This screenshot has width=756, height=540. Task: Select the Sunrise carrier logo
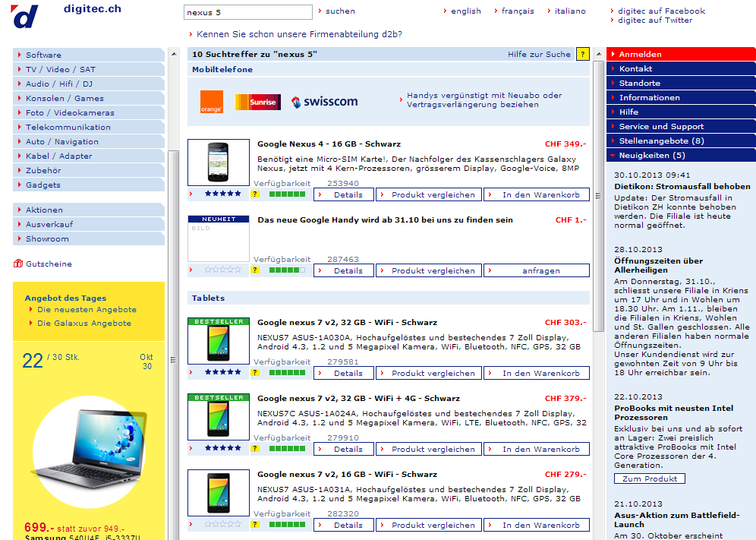click(257, 102)
